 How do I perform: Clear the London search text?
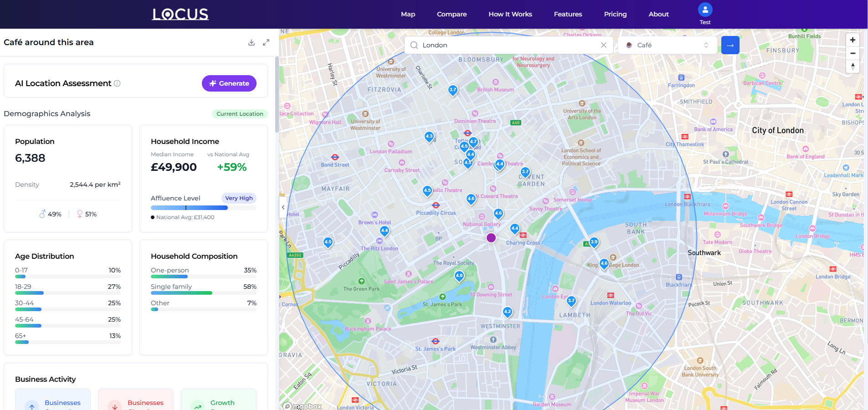coord(604,45)
